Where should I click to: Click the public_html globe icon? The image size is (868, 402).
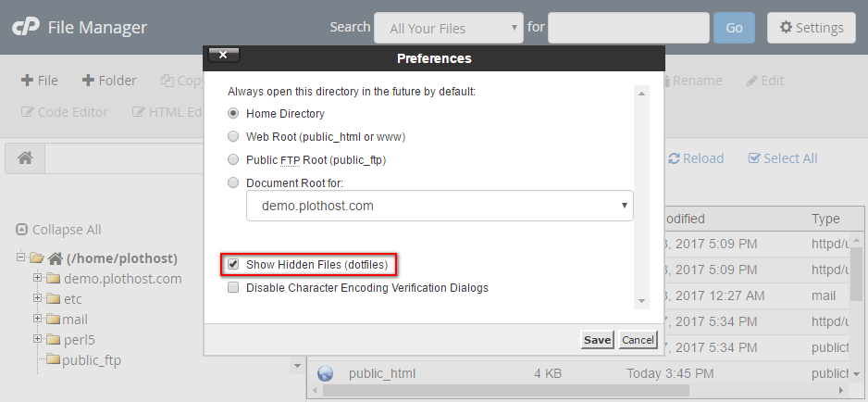pos(325,373)
